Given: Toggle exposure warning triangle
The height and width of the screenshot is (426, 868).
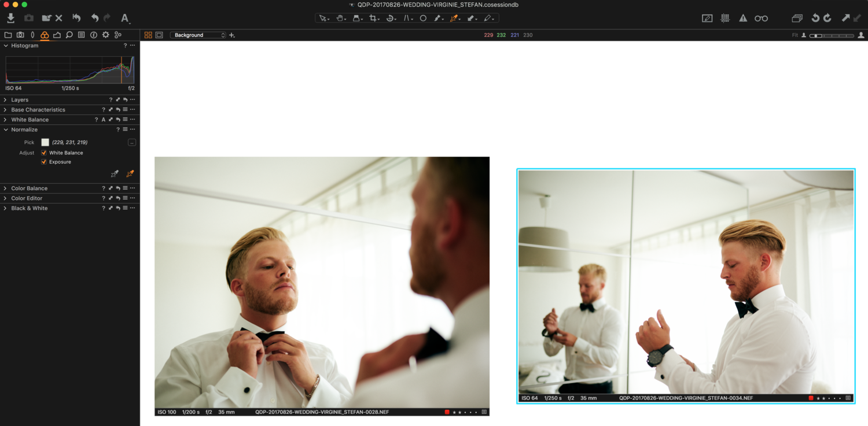Looking at the screenshot, I should click(743, 18).
